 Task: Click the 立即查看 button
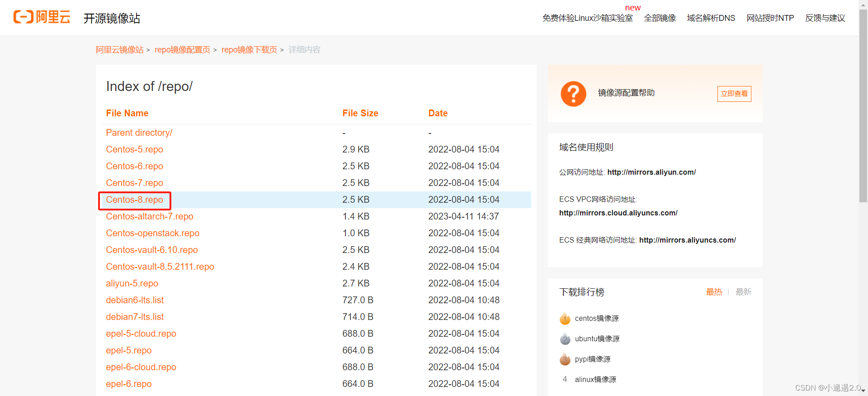point(734,94)
